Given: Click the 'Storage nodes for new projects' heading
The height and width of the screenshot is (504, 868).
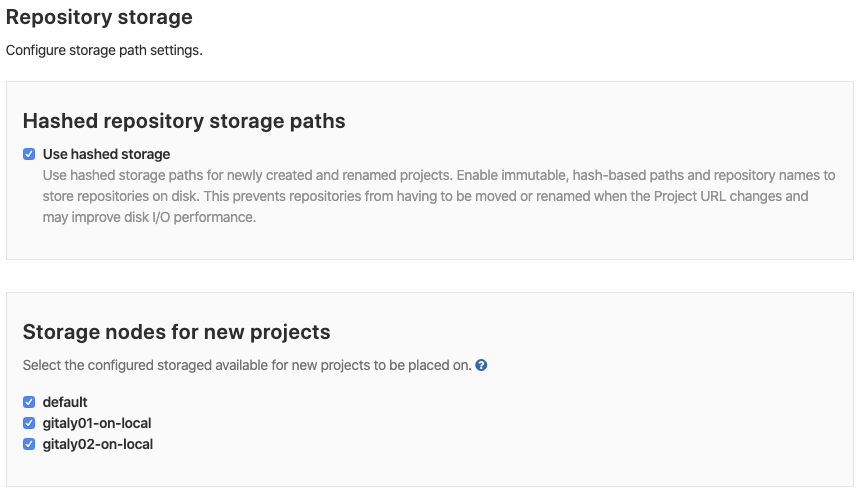Looking at the screenshot, I should 177,332.
